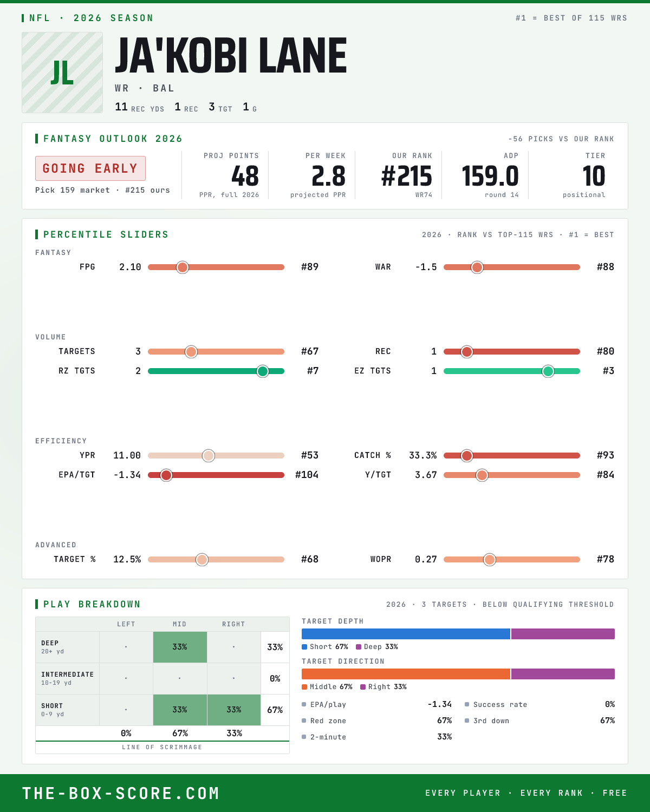
Task: Open the the-box-score.com footer link
Action: (121, 793)
